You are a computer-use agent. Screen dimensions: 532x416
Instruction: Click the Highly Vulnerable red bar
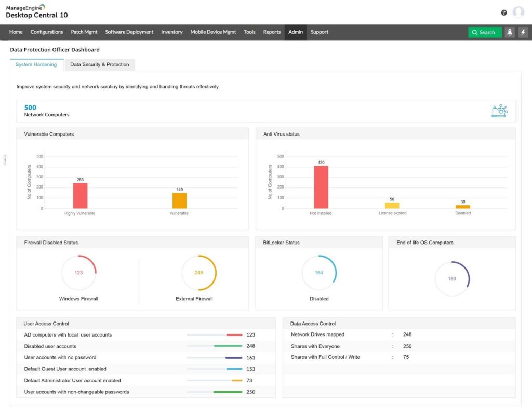(x=80, y=195)
